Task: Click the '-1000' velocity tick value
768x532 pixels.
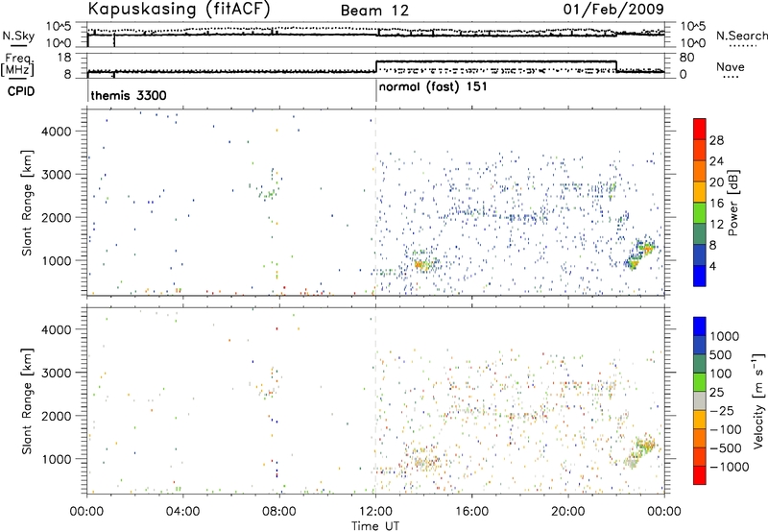Action: [x=729, y=467]
